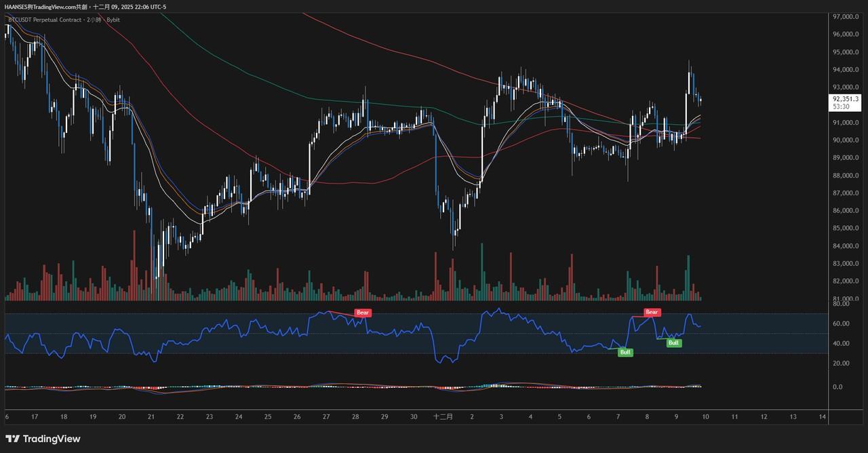This screenshot has height=453, width=868.
Task: Click the Bull label near December 7
Action: [625, 353]
